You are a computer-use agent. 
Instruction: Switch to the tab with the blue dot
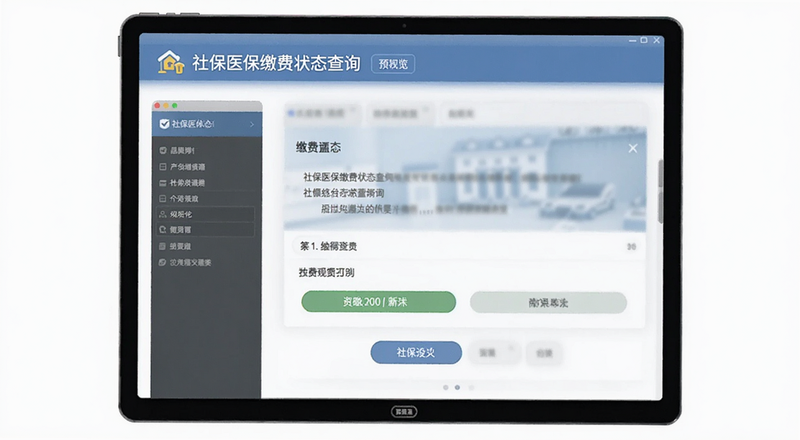pyautogui.click(x=322, y=113)
